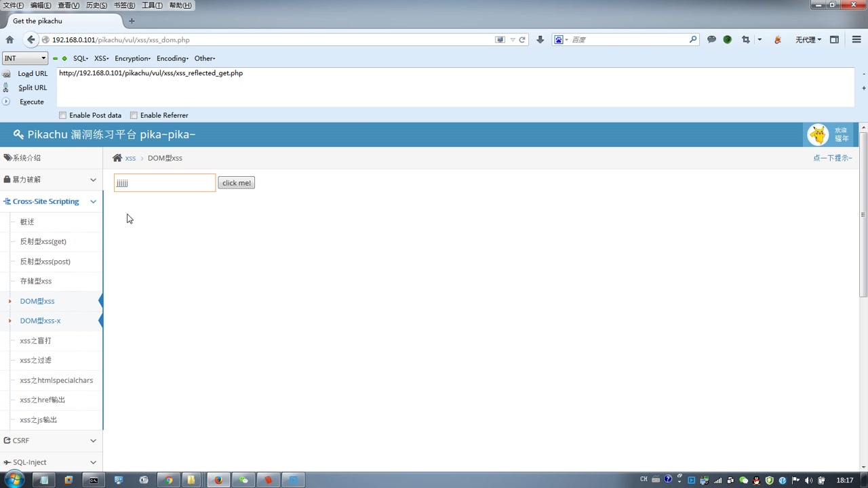Open 存储型xss in the sidebar
868x488 pixels.
(x=36, y=281)
